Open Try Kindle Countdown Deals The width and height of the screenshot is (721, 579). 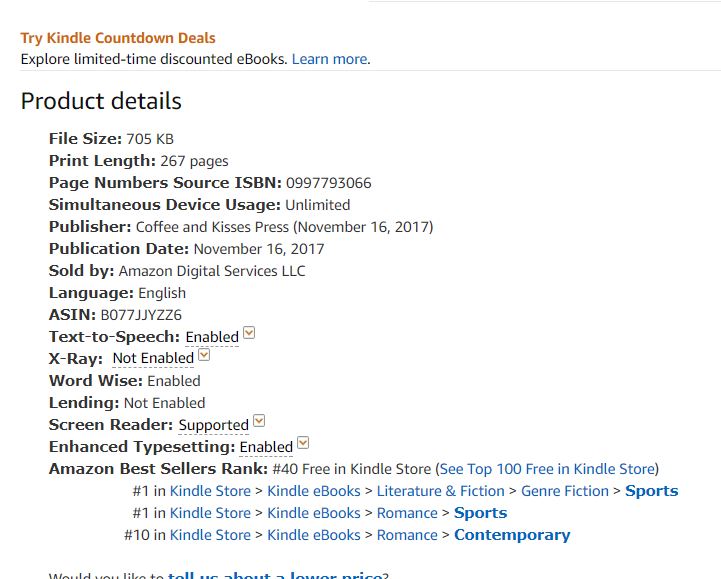pyautogui.click(x=118, y=38)
